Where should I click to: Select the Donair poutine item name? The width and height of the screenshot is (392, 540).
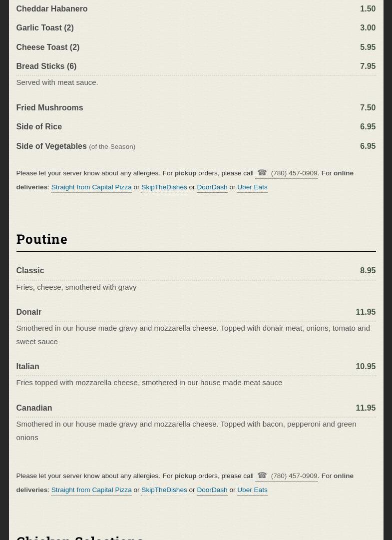[x=28, y=312]
